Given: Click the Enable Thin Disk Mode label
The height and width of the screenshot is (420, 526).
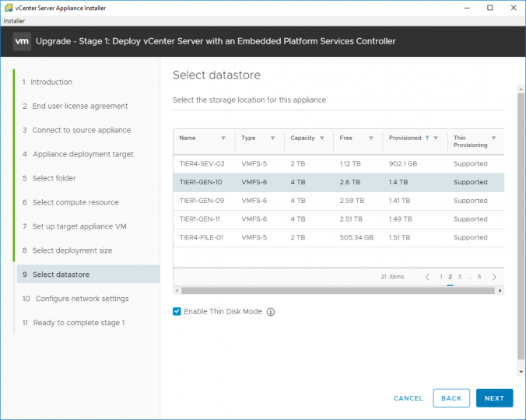Looking at the screenshot, I should click(223, 312).
